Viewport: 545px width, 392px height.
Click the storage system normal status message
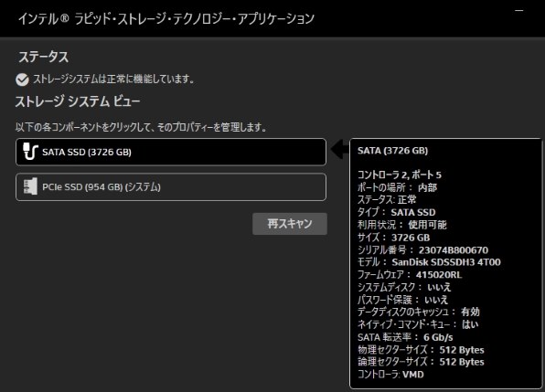point(113,79)
